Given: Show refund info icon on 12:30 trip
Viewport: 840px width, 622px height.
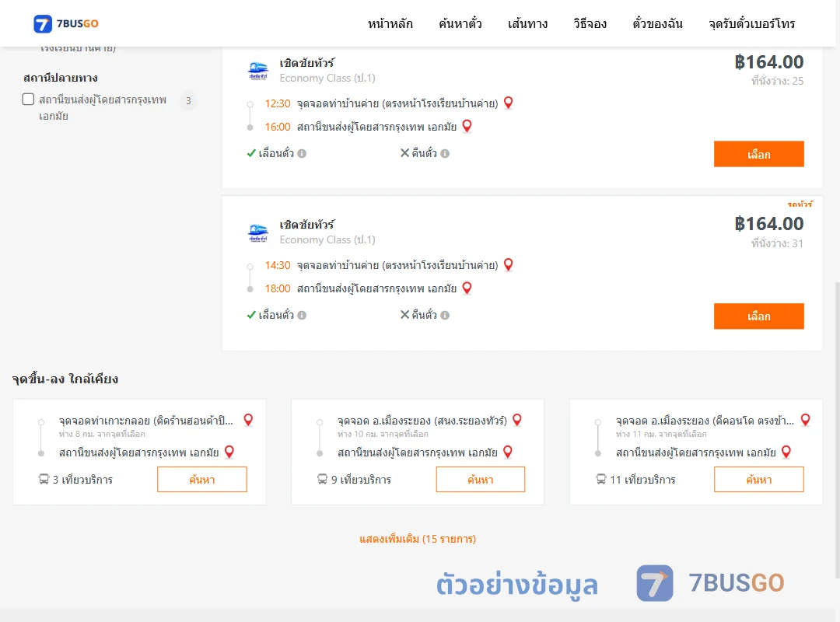Looking at the screenshot, I should (445, 154).
